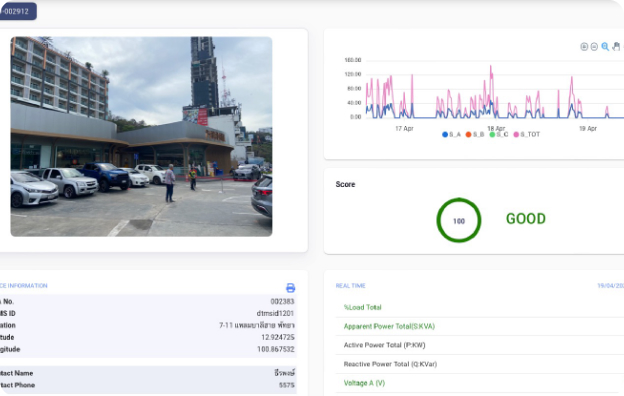Activate the selection zoom magnifier tool
Viewport: 624px width, 396px height.
tap(605, 47)
